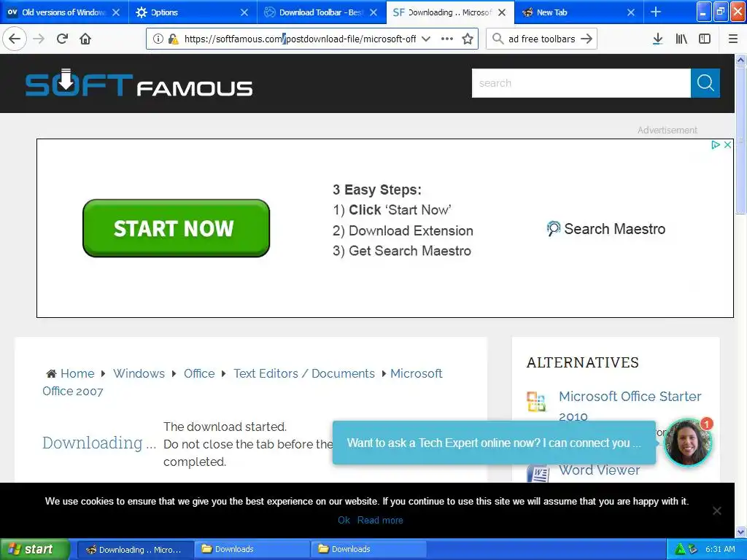Click the Word Viewer icon

pyautogui.click(x=538, y=474)
